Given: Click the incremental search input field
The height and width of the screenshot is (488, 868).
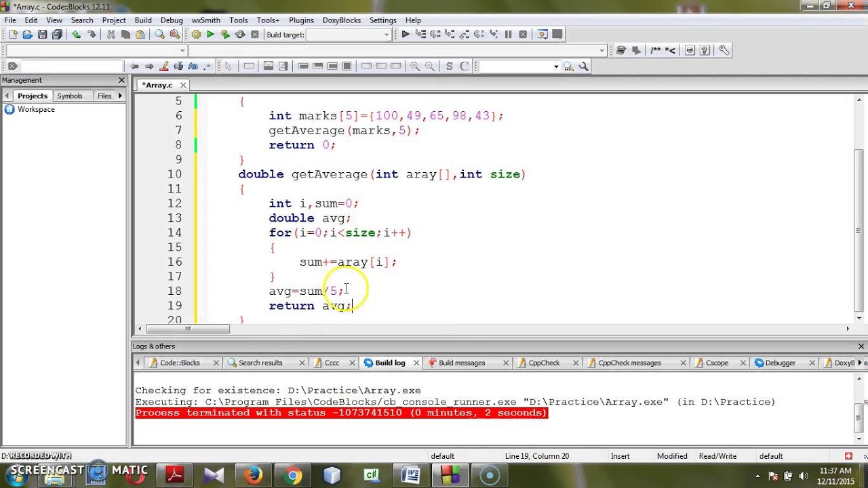Looking at the screenshot, I should pos(72,66).
